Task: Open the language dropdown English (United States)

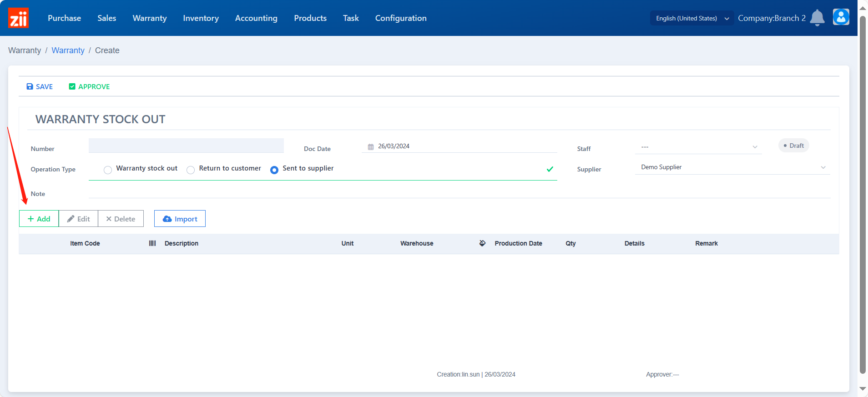Action: [692, 18]
